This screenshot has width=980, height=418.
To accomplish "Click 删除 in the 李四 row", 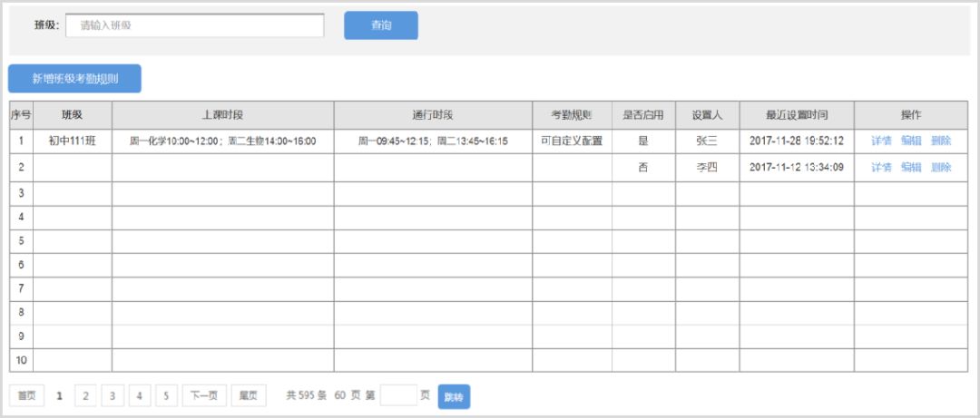I will coord(941,168).
